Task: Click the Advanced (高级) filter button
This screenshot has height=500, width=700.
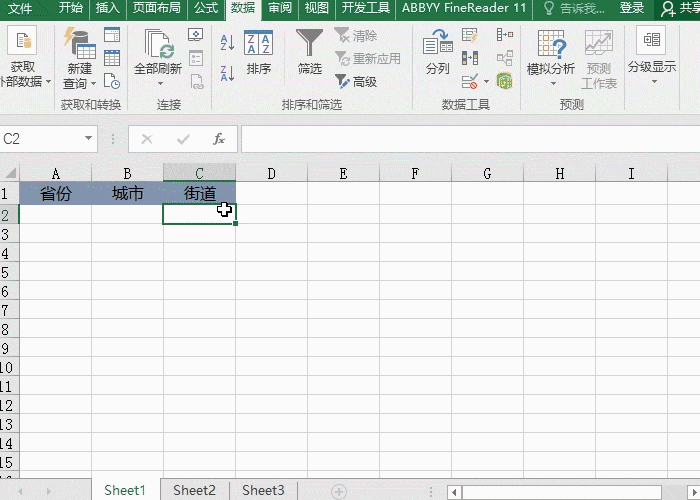Action: tap(356, 81)
